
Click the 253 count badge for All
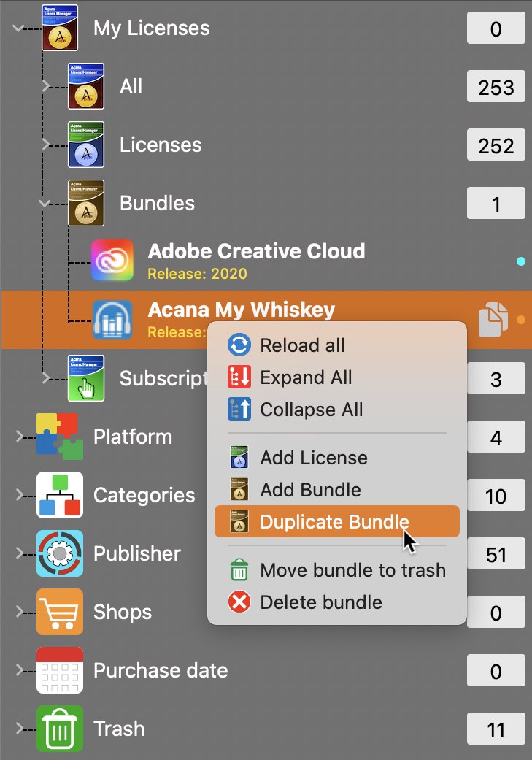point(496,86)
